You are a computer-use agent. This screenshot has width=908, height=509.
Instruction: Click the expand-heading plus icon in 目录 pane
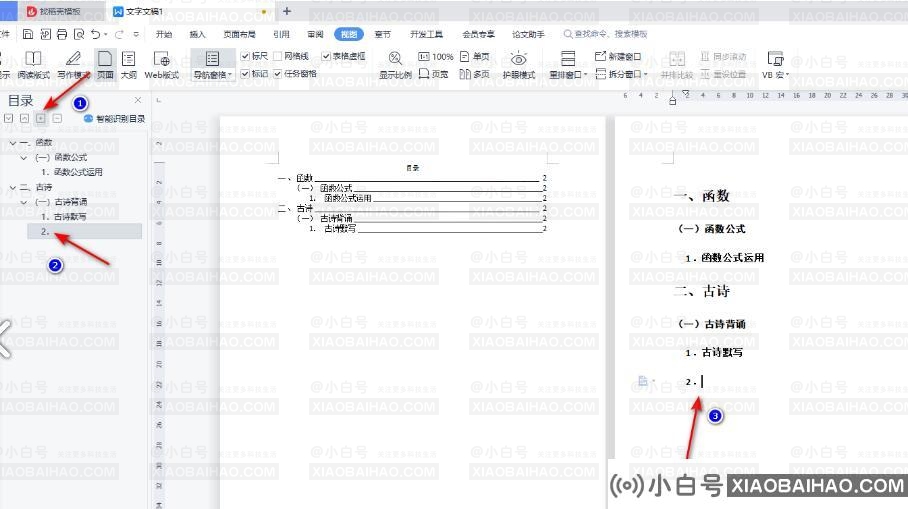coord(41,118)
